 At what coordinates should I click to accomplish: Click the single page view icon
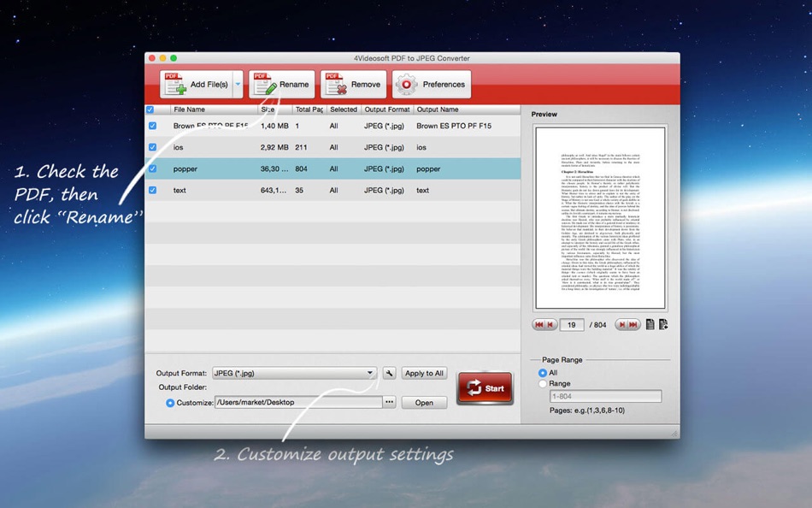pos(650,324)
